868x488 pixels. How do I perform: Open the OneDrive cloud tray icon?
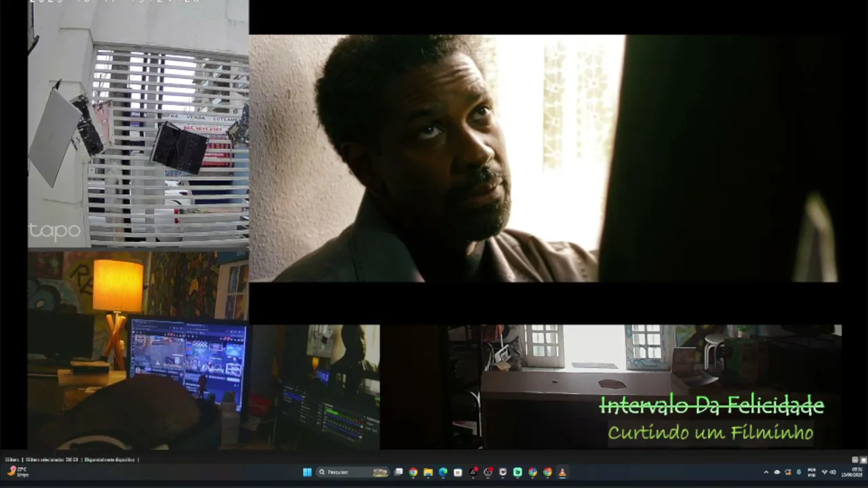(777, 472)
